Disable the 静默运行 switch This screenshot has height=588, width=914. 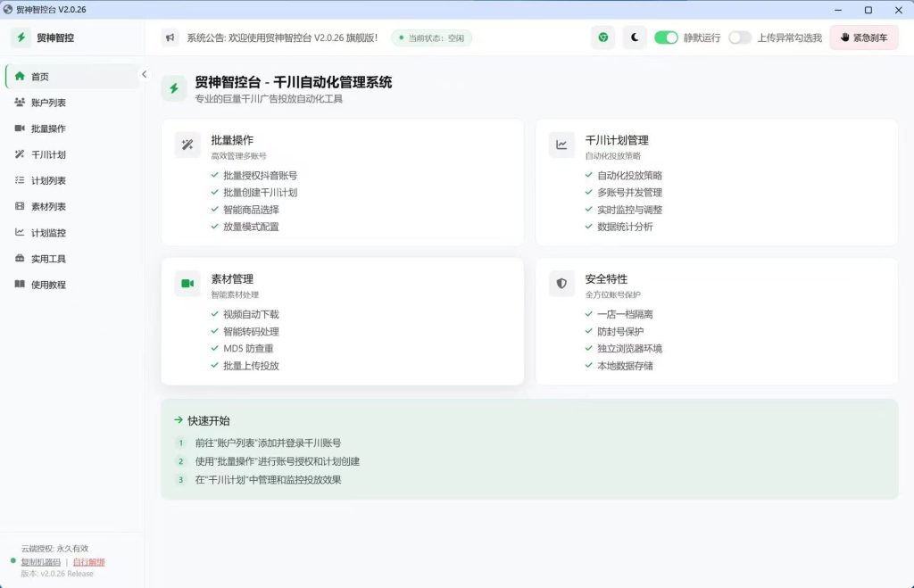[x=666, y=37]
